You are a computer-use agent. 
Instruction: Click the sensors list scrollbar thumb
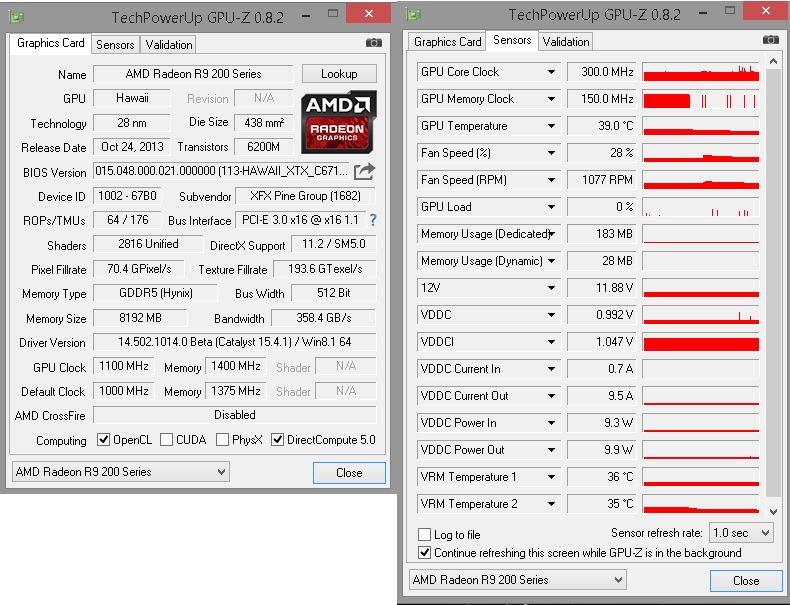point(773,282)
